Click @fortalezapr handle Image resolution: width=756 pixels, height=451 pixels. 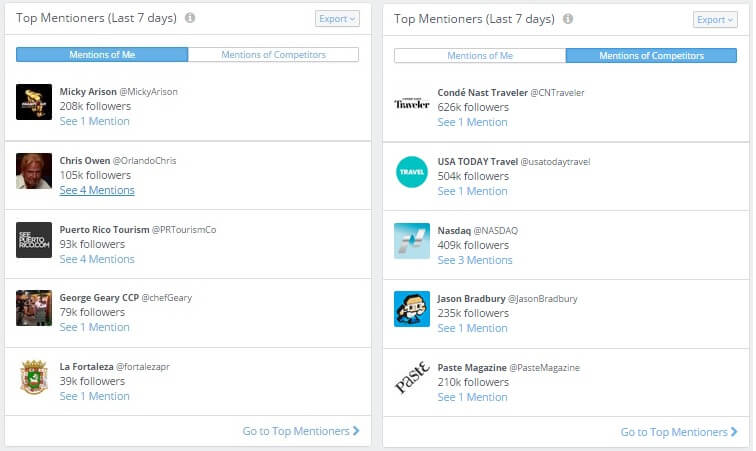click(143, 367)
